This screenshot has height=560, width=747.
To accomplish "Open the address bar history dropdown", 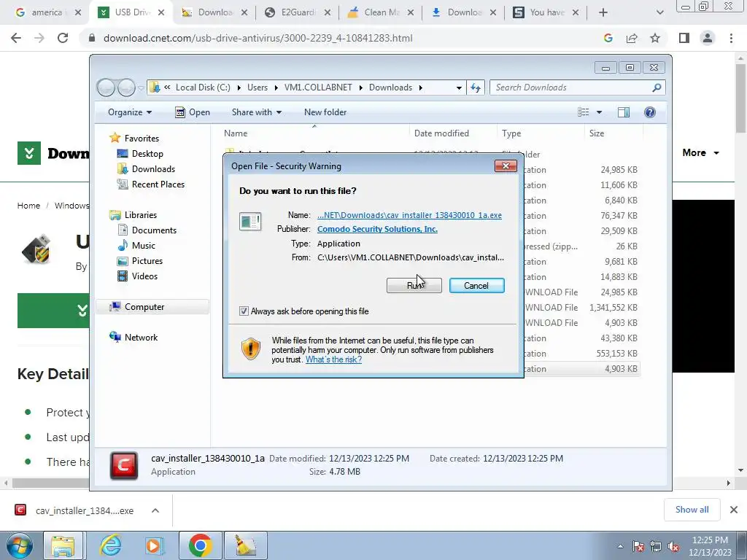I will point(459,87).
